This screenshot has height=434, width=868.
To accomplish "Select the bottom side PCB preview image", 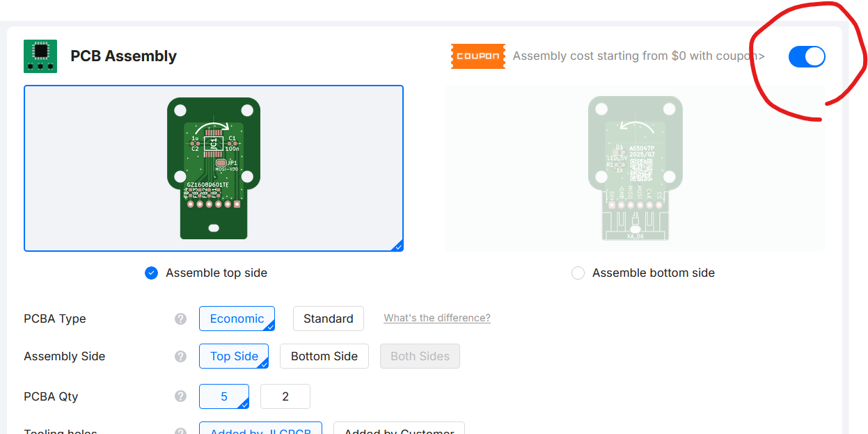I will tap(634, 168).
